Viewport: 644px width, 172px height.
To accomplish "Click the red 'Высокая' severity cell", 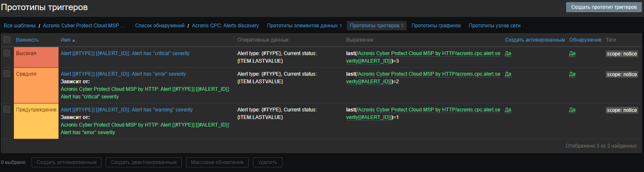I will coord(36,53).
